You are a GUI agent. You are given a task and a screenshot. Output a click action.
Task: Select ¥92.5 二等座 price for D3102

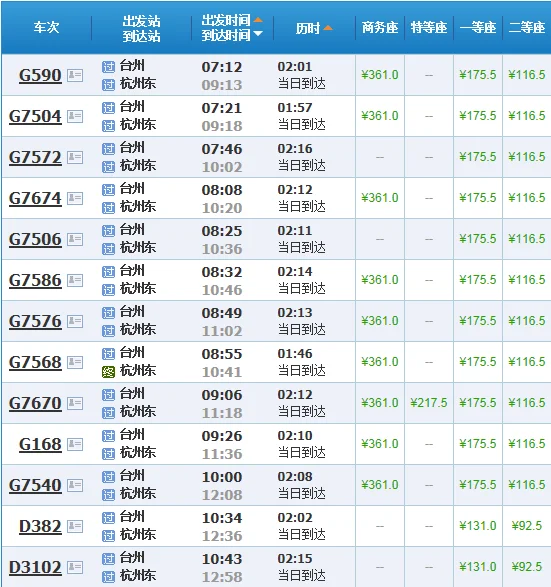tap(527, 567)
